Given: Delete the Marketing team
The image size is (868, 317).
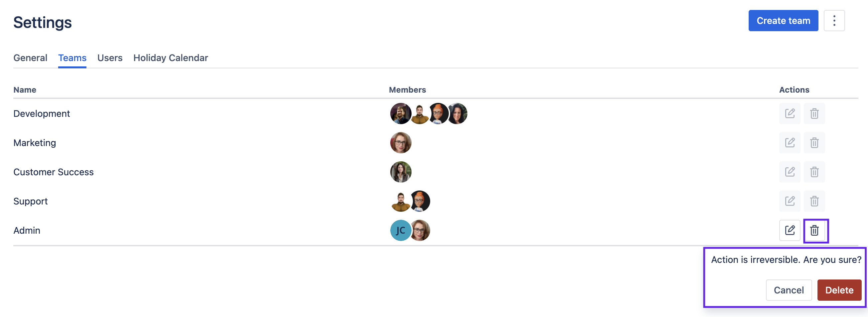Looking at the screenshot, I should coord(814,143).
